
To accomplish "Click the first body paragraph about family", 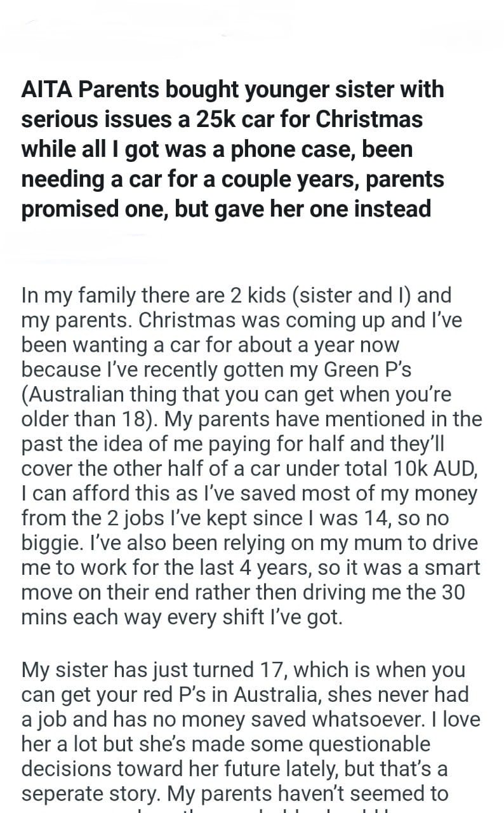I will pos(251,457).
